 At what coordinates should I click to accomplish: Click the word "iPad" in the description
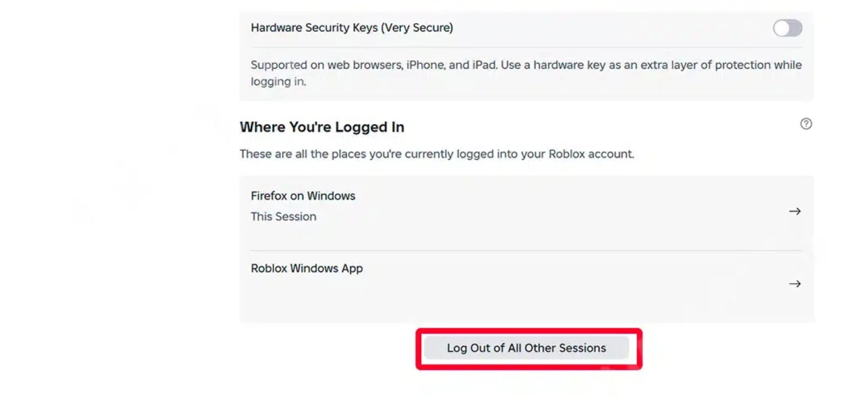483,65
